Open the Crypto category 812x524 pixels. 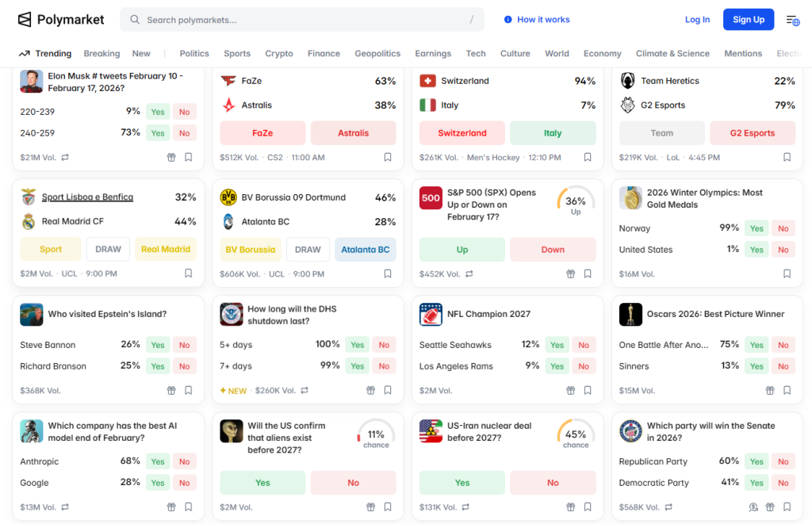pyautogui.click(x=279, y=53)
